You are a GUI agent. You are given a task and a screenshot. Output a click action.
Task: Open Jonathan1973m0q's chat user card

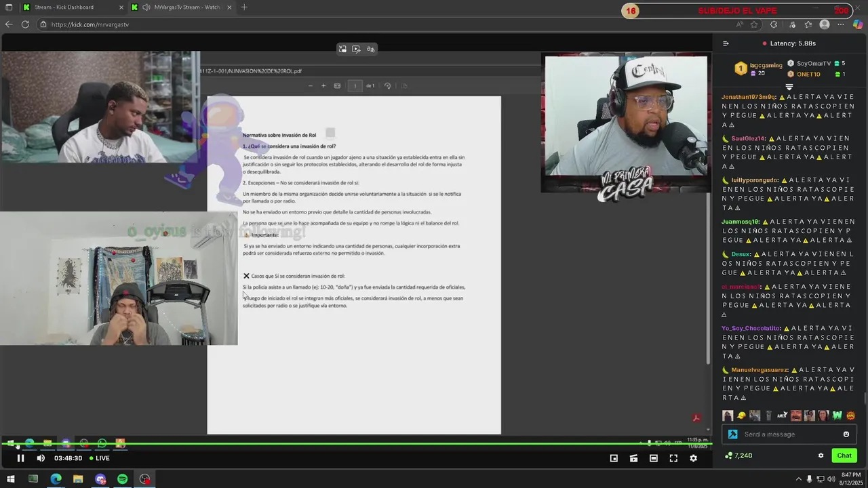749,97
